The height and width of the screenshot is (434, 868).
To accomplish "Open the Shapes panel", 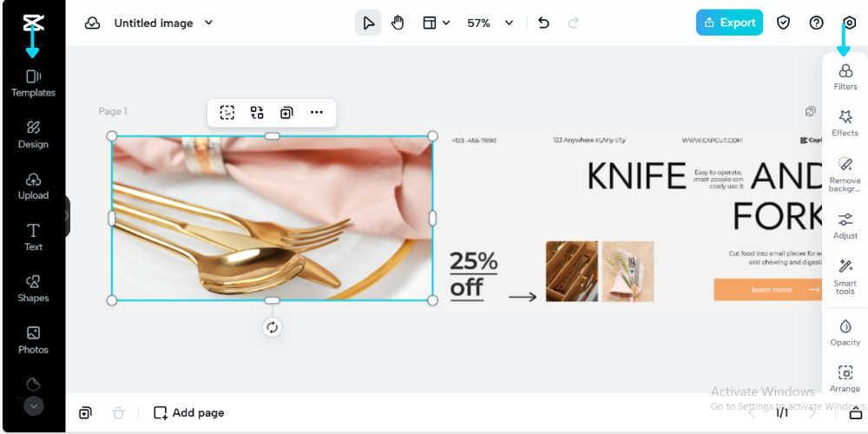I will point(33,288).
